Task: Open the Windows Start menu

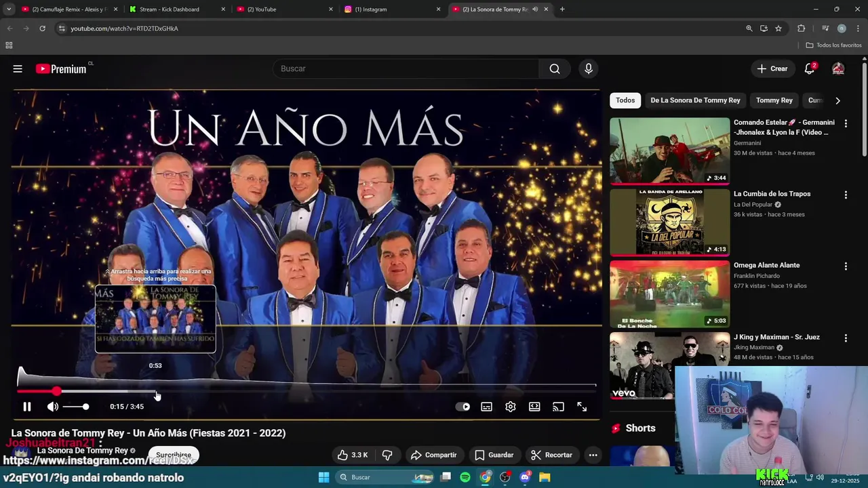Action: coord(323,477)
